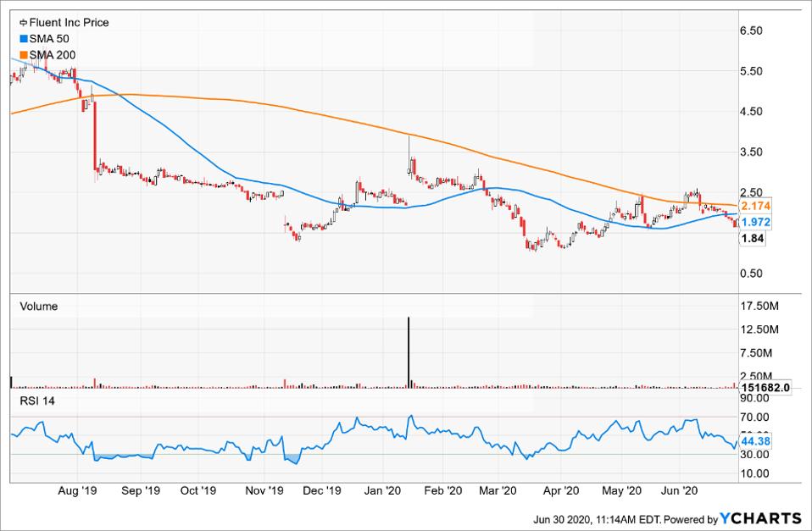Click the Feb '20 date axis label

tap(442, 491)
